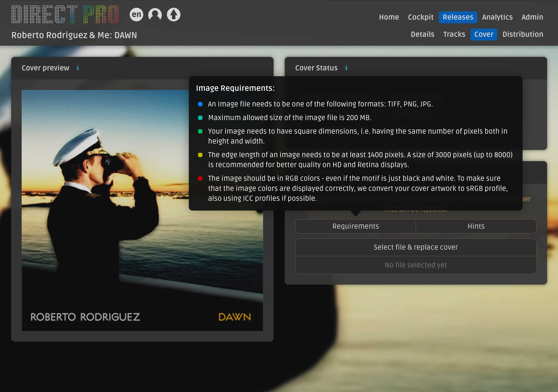Open the user profile icon
Viewport: 558px width, 392px height.
tap(155, 15)
